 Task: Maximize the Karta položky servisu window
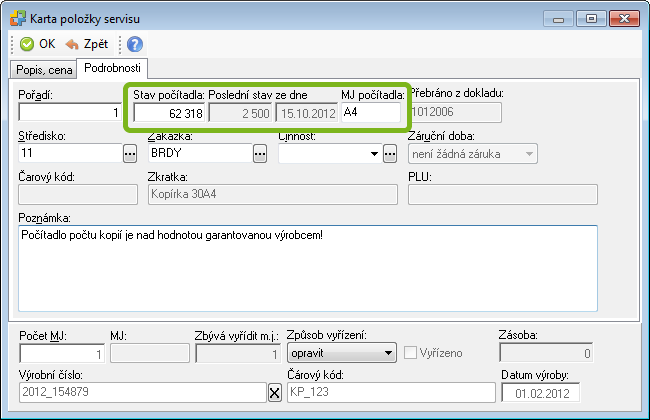[591, 19]
